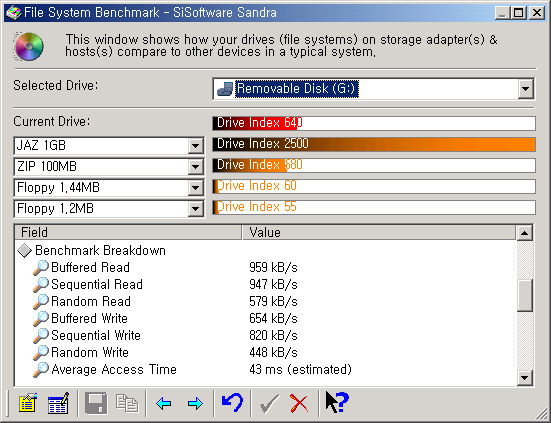Screen dimensions: 551x423
Task: Click the 448 kB/s value
Action: 273,353
